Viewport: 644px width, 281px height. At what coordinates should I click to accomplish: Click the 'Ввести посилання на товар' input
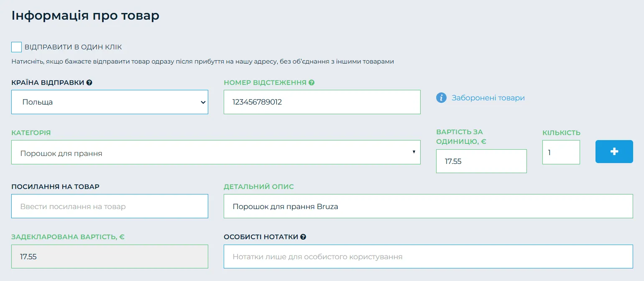click(x=110, y=206)
